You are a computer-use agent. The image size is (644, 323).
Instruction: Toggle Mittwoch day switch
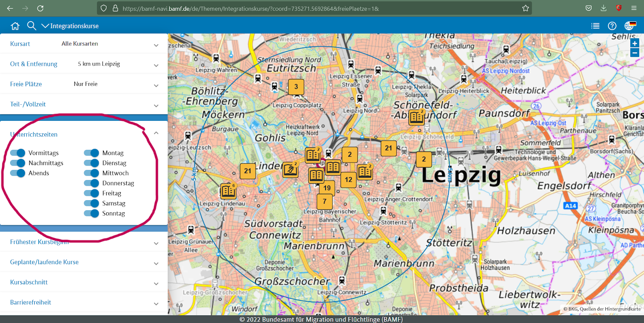tap(91, 173)
